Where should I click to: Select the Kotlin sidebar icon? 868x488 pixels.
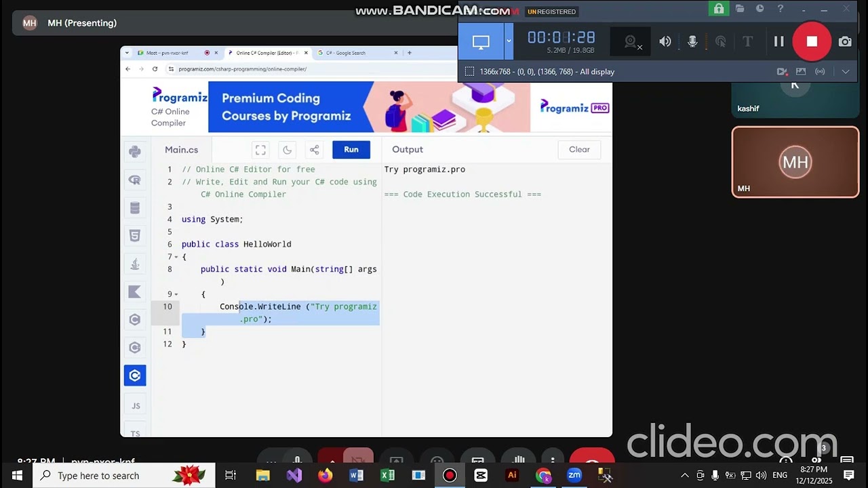(135, 292)
